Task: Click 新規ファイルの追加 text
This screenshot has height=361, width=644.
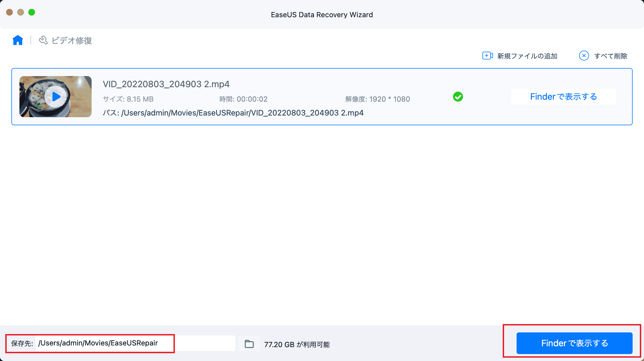Action: click(527, 56)
